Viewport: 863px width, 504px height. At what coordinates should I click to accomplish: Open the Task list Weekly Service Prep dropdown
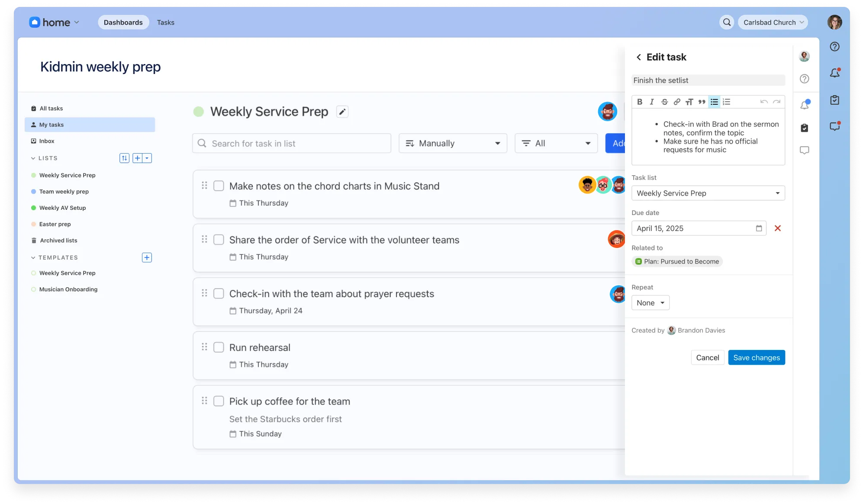(x=708, y=193)
